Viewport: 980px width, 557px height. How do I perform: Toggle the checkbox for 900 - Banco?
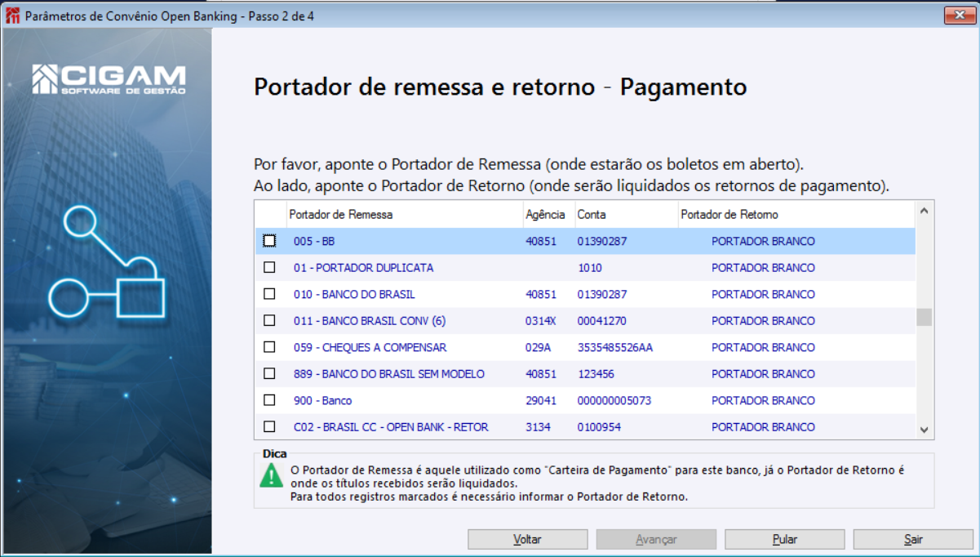point(269,400)
